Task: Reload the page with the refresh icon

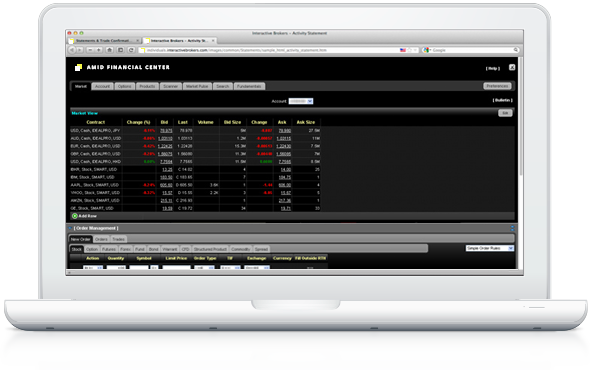Action: click(x=131, y=50)
